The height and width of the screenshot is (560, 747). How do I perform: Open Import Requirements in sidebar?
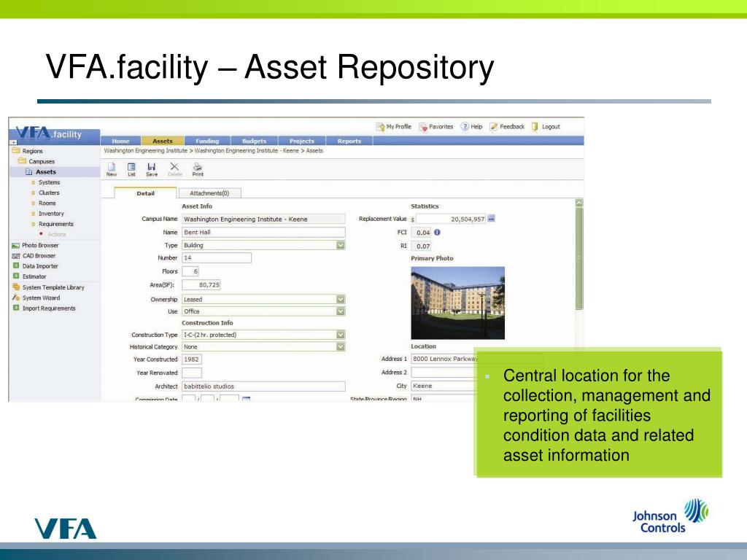click(44, 308)
